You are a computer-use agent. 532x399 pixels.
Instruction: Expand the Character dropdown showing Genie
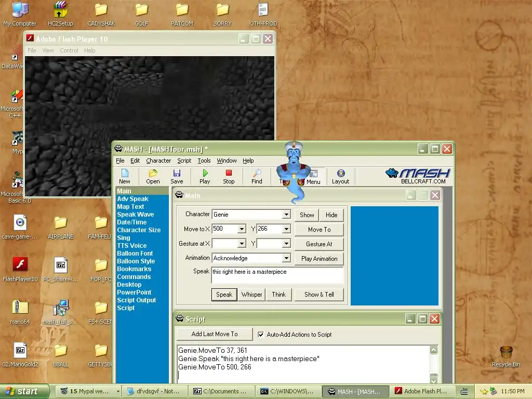[x=286, y=215]
